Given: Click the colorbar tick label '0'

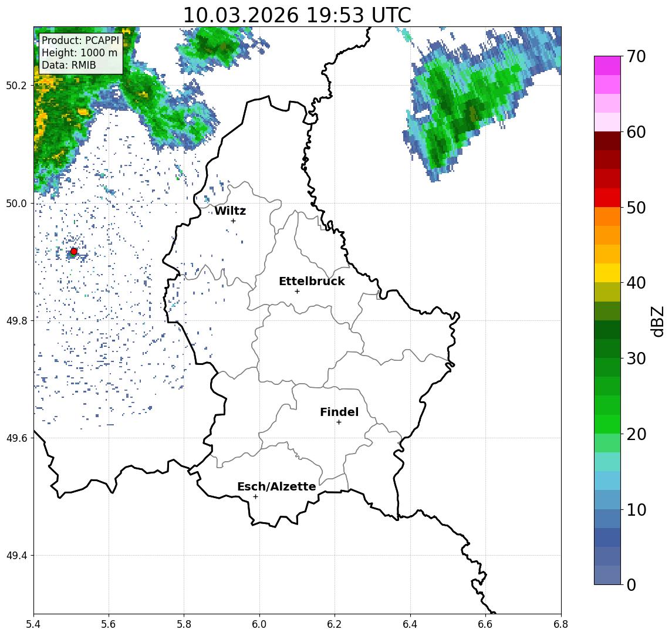Looking at the screenshot, I should (x=632, y=584).
